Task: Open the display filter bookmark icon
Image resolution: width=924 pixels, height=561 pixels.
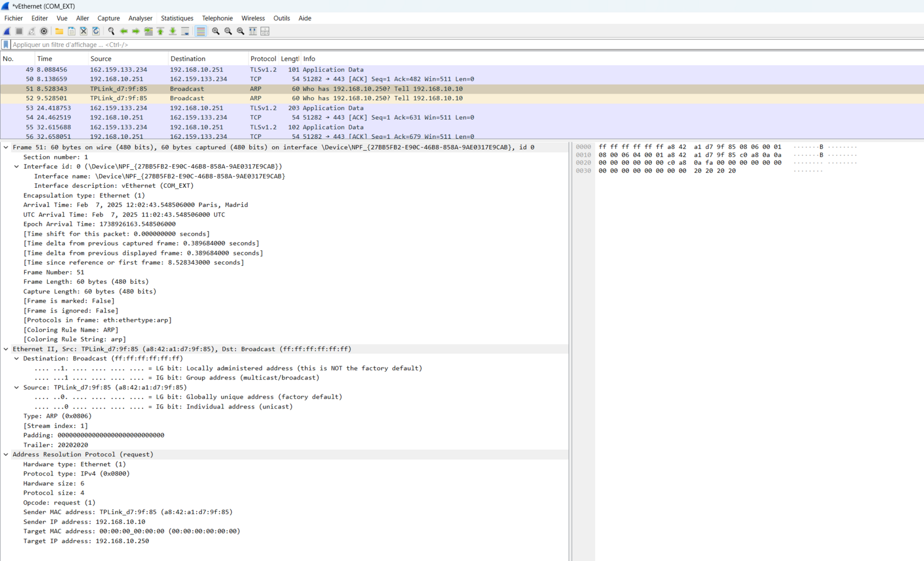Action: (6, 44)
